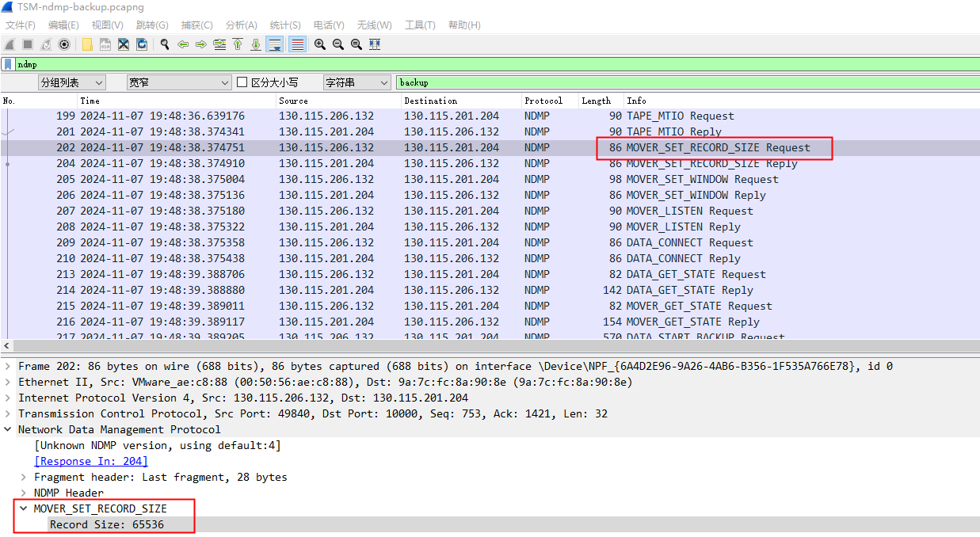The width and height of the screenshot is (980, 537).
Task: Click the search field containing backup
Action: 688,82
